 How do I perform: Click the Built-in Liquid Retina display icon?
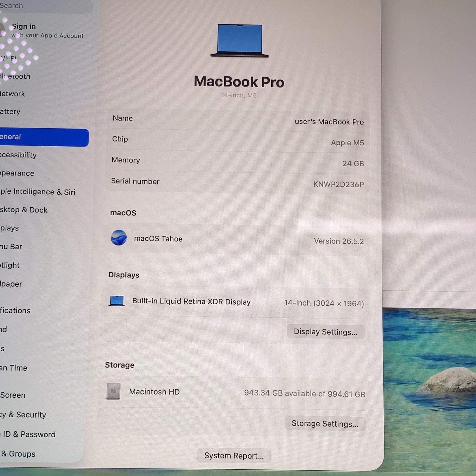[x=116, y=301]
